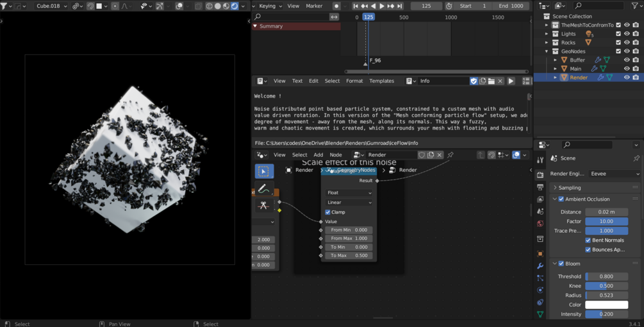Uncheck Bent Normals option
Image resolution: width=644 pixels, height=327 pixels.
[588, 240]
